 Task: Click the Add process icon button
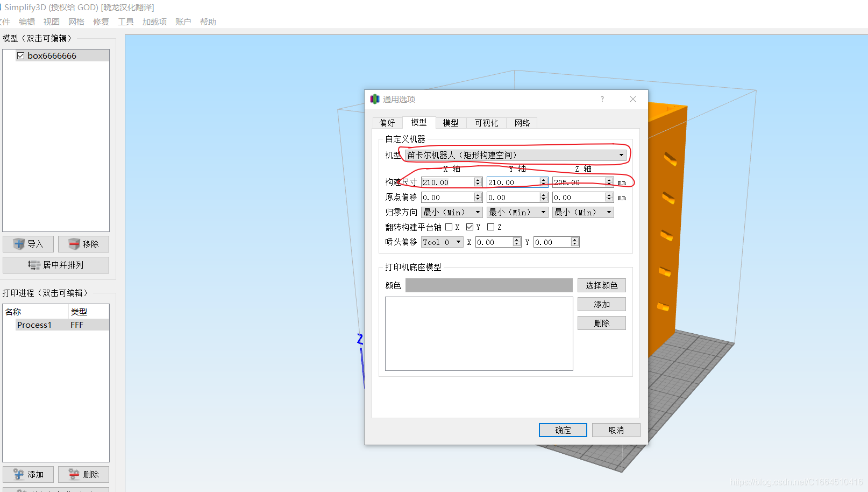(28, 474)
